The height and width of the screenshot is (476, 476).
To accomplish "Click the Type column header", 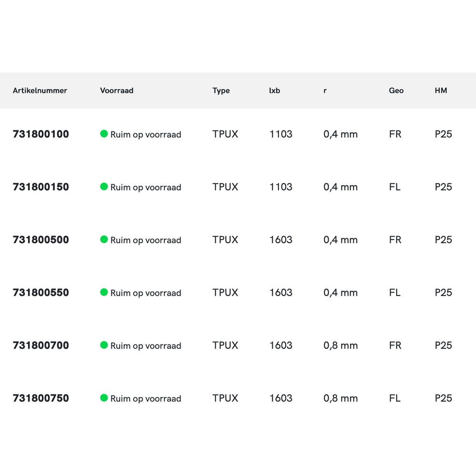I will pos(221,90).
